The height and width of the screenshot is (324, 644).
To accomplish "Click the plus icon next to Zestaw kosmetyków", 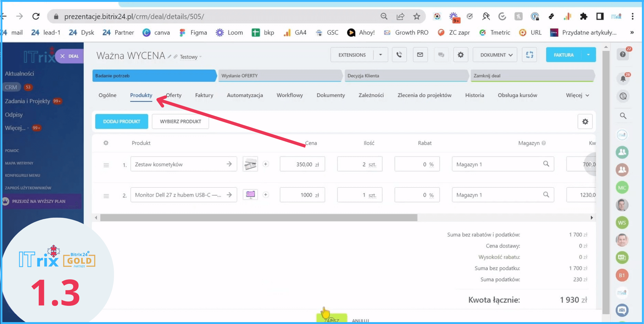I will point(266,164).
